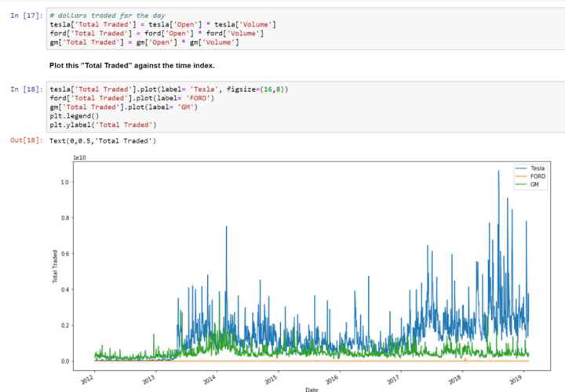565x392 pixels.
Task: Click the GM green legend line swatch
Action: click(521, 184)
